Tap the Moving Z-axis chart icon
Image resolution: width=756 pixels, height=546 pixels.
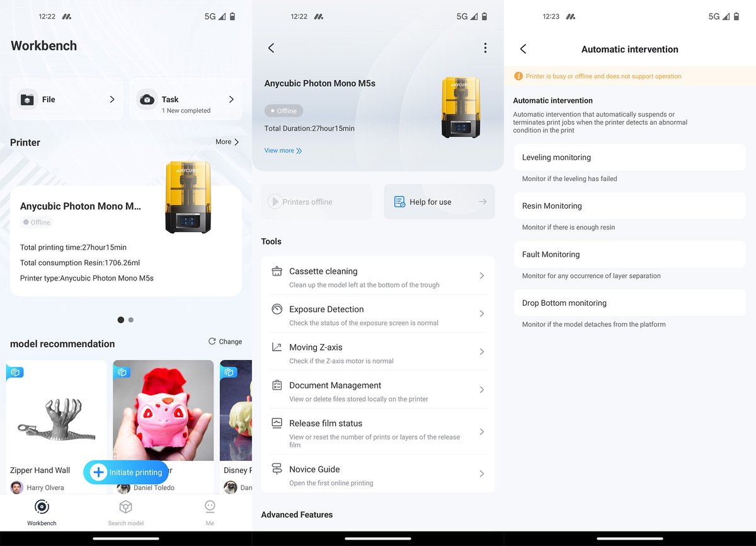click(x=277, y=347)
